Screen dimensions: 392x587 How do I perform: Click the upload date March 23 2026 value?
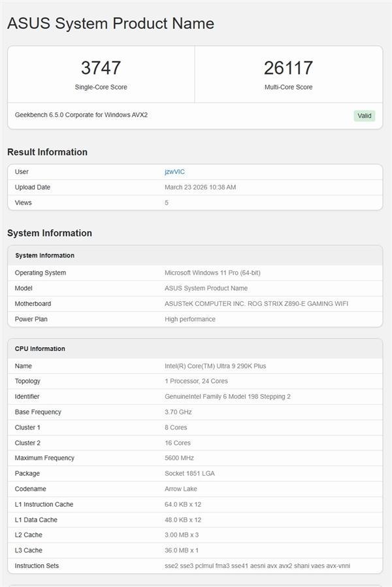[200, 188]
